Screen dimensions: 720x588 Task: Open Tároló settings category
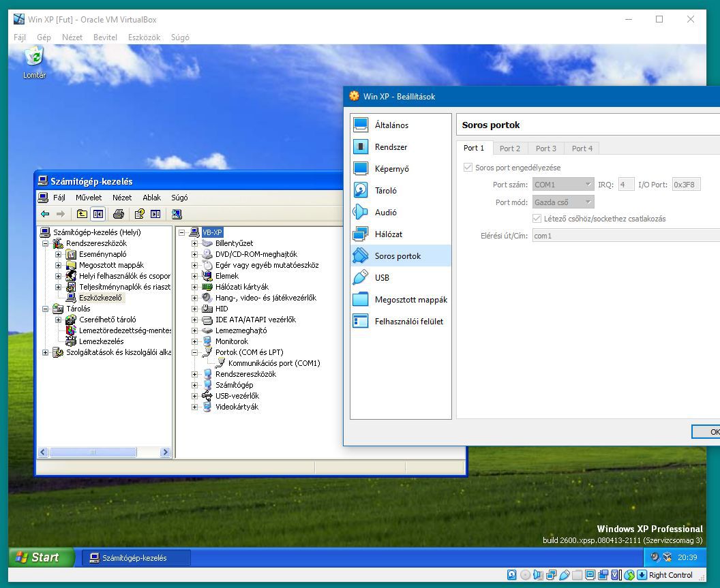400,191
